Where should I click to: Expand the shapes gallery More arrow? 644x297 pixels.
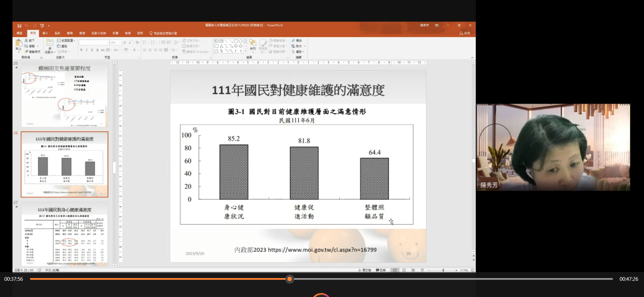(245, 51)
